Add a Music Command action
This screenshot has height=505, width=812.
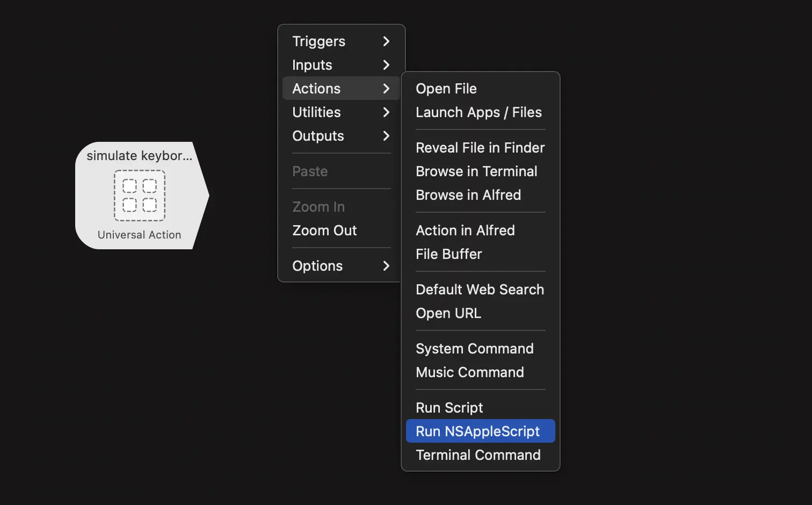click(481, 372)
